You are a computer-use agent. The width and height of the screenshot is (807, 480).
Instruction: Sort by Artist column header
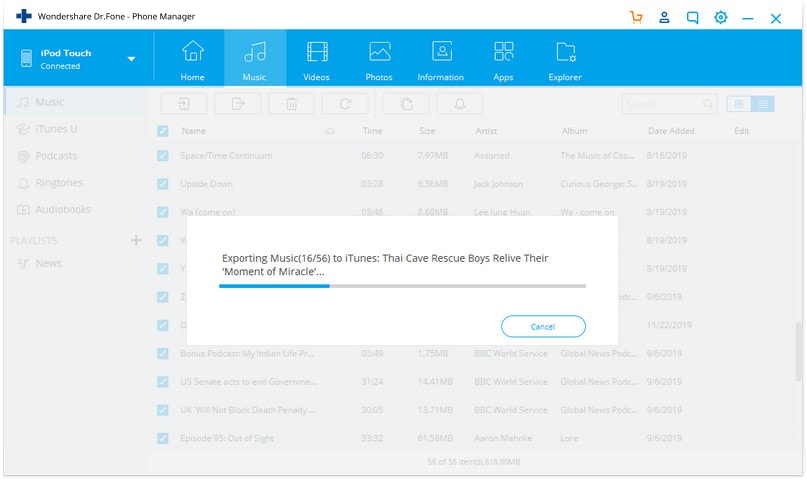pos(486,131)
